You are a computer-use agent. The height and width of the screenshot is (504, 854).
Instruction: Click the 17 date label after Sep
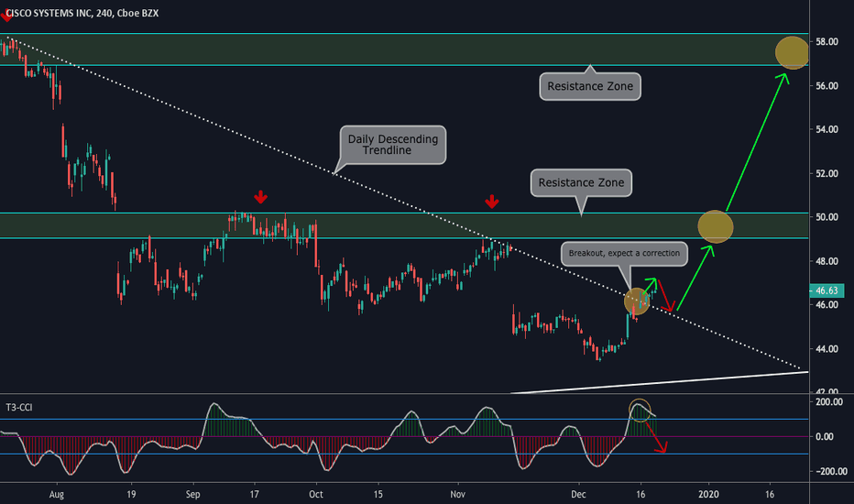255,495
